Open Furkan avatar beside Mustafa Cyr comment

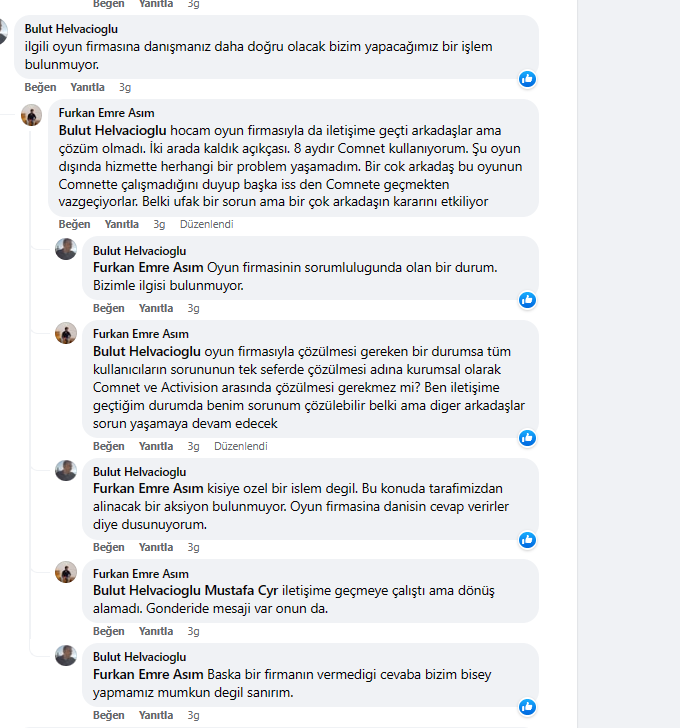click(66, 572)
